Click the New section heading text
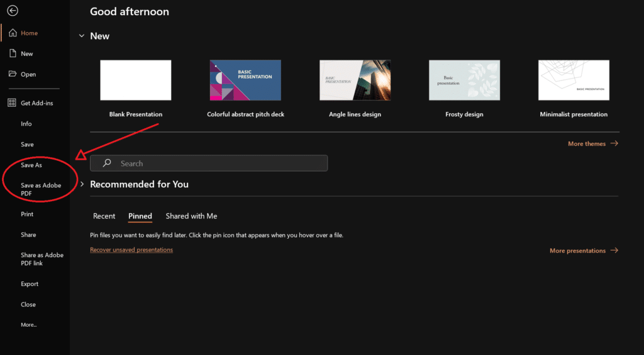Image resolution: width=644 pixels, height=355 pixels. (100, 36)
